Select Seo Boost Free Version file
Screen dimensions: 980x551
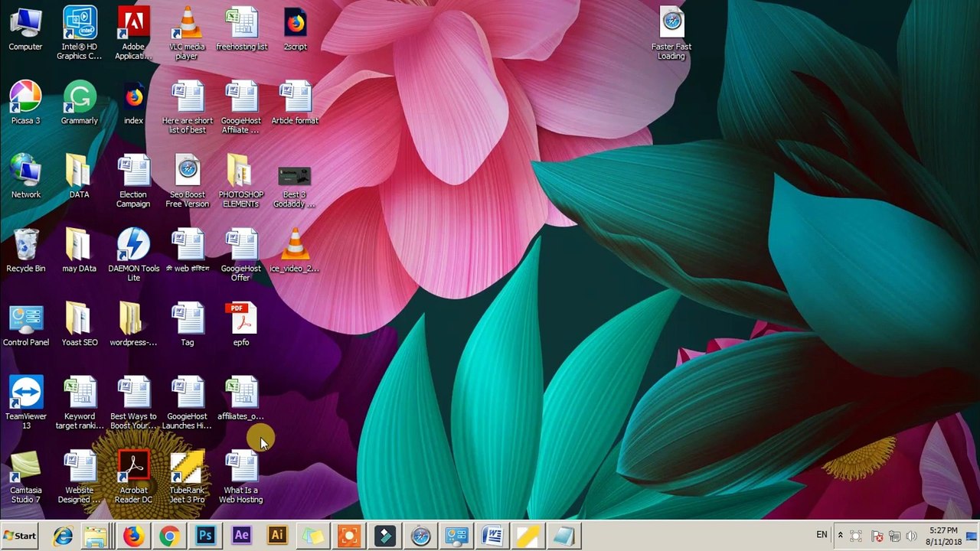click(187, 181)
